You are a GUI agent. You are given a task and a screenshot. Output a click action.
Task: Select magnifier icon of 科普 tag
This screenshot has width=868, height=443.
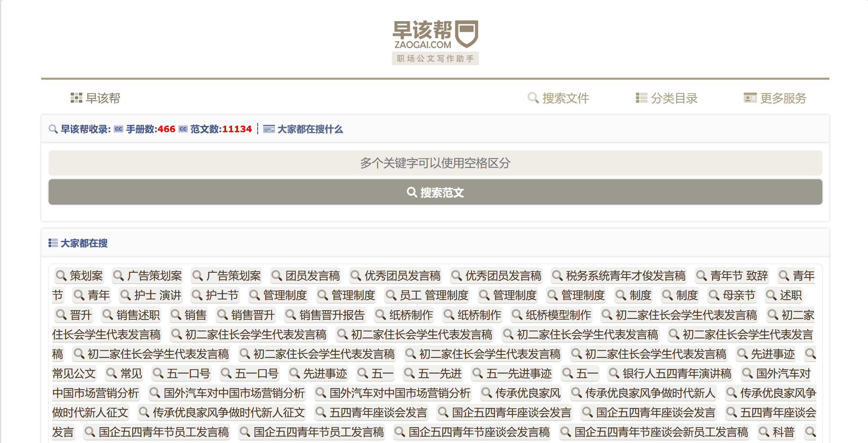tap(764, 432)
